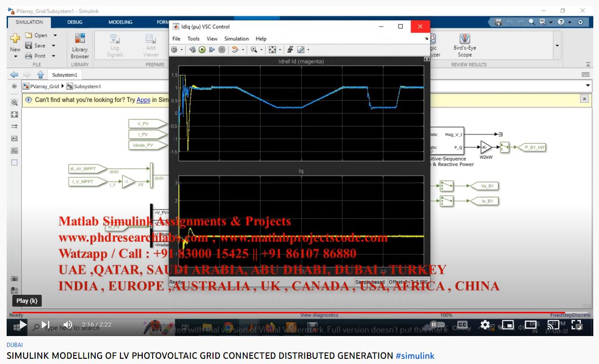Navigate back with the blue left arrow
The image size is (599, 364).
click(14, 74)
